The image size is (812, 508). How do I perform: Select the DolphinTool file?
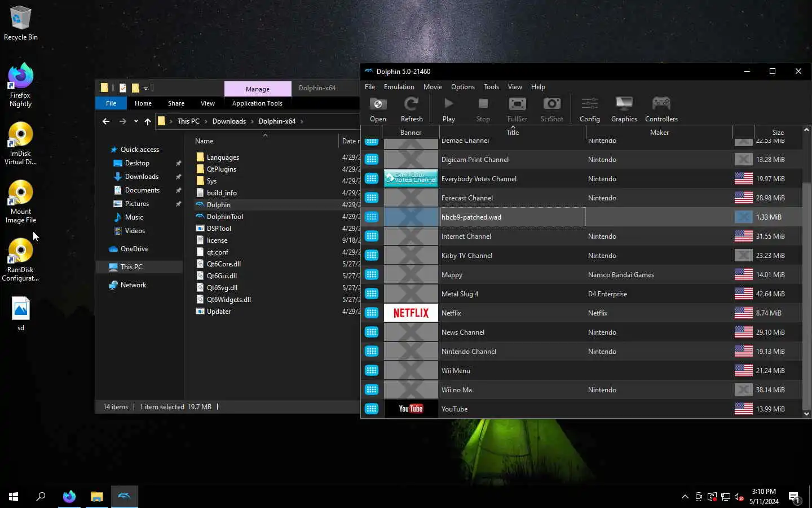[224, 217]
